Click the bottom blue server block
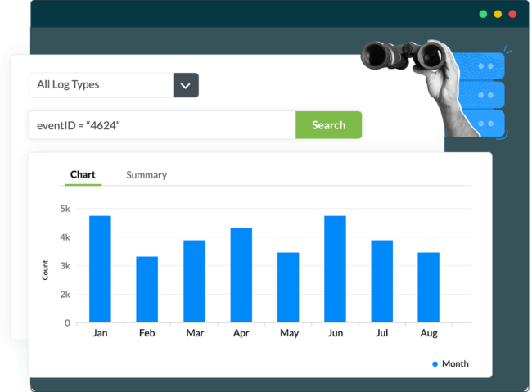Screen dimensions: 532x392 484,124
